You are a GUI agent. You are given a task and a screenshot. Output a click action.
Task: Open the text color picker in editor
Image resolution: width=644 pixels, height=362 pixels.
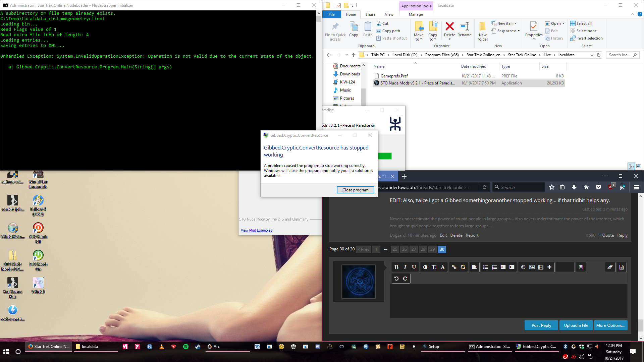pyautogui.click(x=425, y=267)
